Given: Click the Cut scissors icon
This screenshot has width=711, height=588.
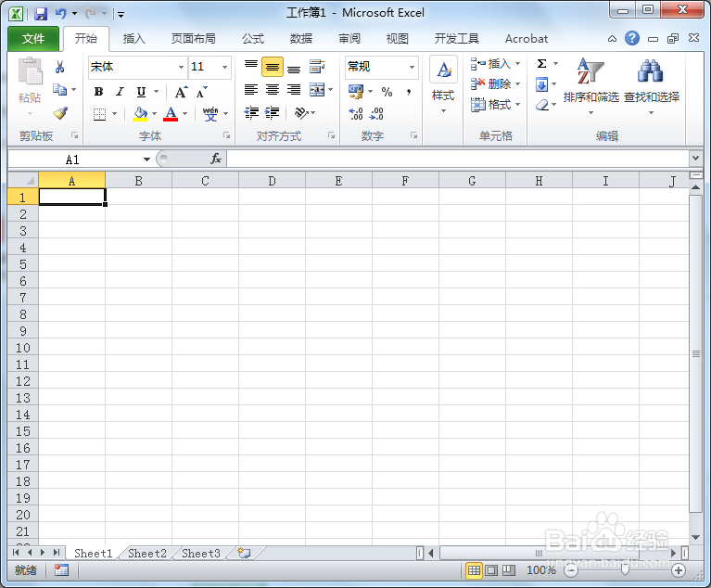Looking at the screenshot, I should pos(59,67).
